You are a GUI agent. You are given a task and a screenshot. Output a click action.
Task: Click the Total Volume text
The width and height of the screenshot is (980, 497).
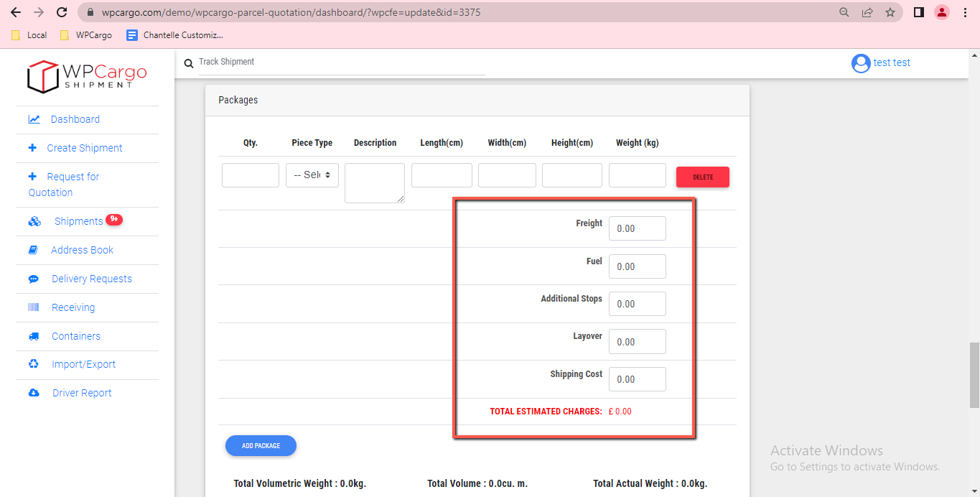pos(477,483)
